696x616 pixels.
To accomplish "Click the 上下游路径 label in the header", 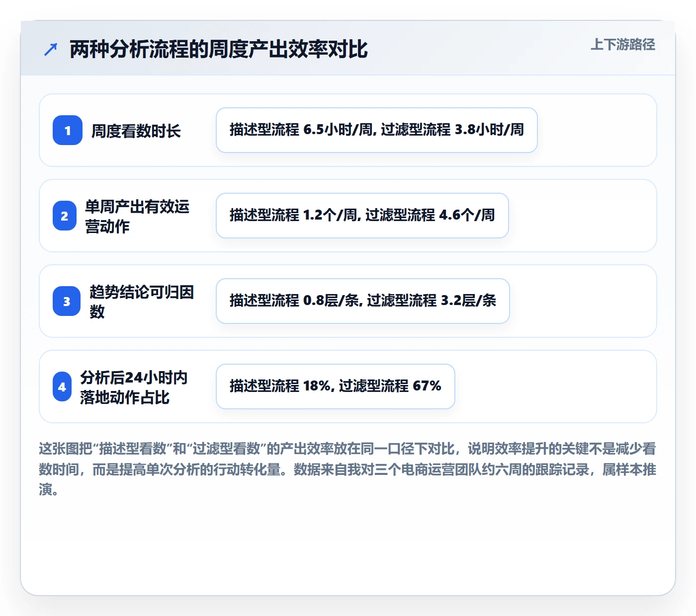I will [623, 45].
